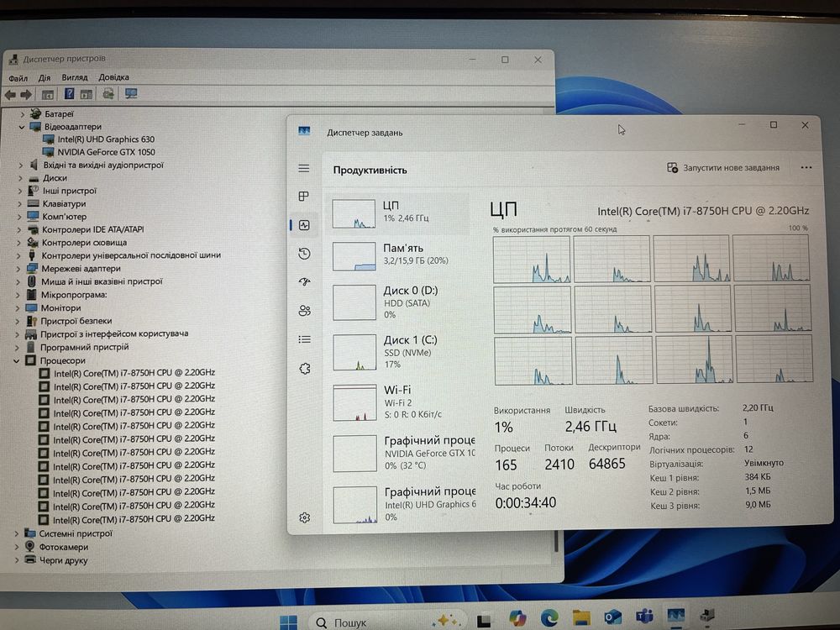Select Диск 1 (C:) performance entry

(397, 351)
